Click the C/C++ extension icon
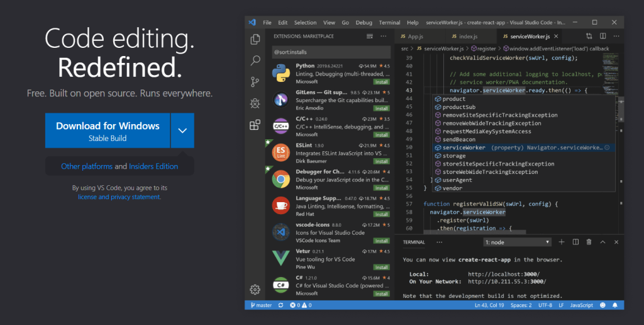This screenshot has height=325, width=644. (x=281, y=126)
